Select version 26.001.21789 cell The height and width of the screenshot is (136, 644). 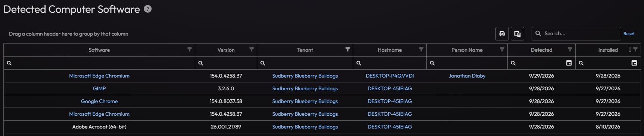pyautogui.click(x=226, y=127)
